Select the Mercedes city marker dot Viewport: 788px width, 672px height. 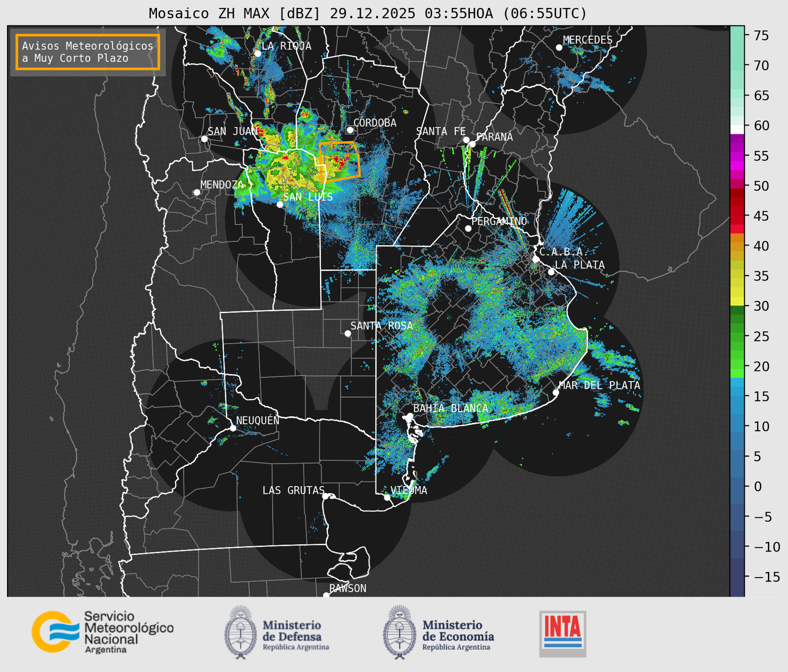559,48
